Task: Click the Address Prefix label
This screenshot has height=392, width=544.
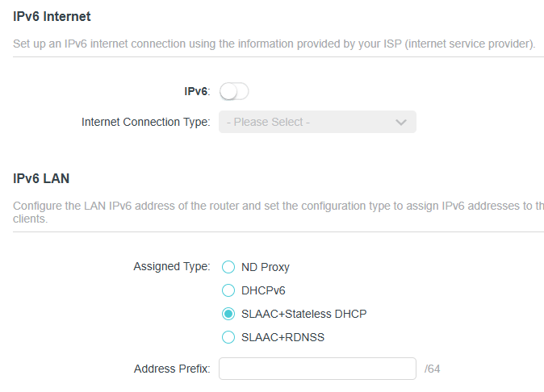Action: click(x=172, y=369)
